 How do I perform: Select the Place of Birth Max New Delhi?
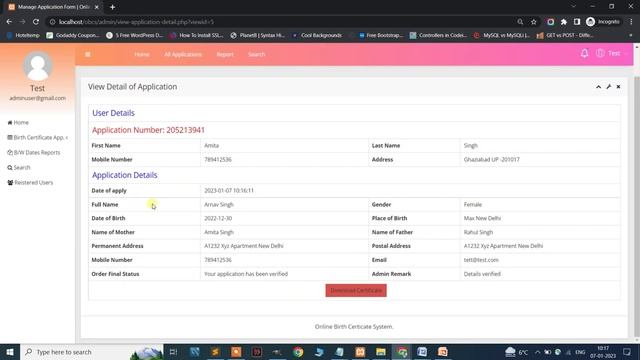482,218
